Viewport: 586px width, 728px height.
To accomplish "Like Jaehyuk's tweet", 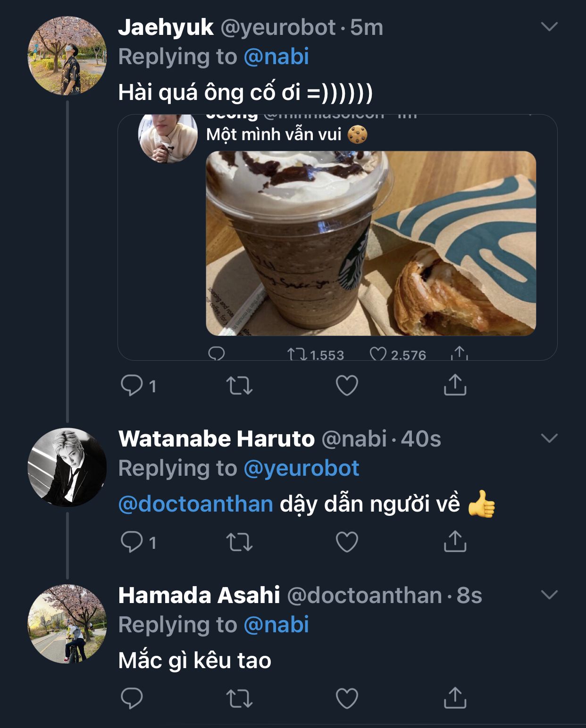I will (x=347, y=385).
